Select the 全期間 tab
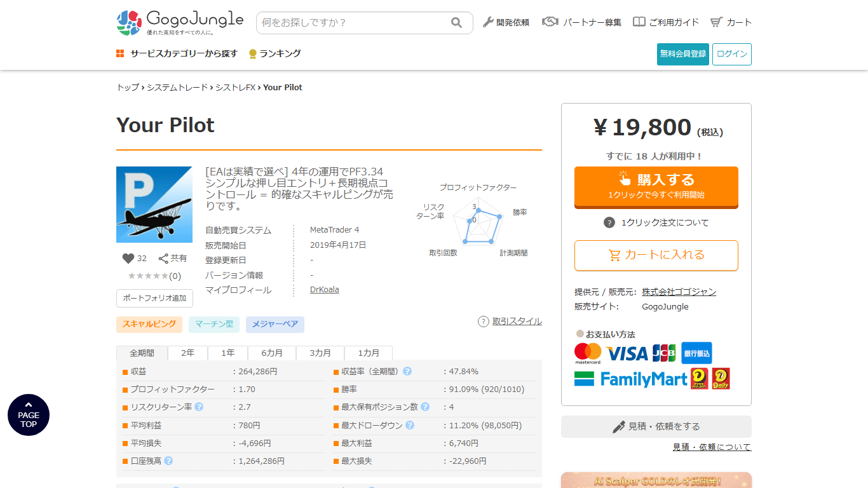This screenshot has width=868, height=488. 142,353
